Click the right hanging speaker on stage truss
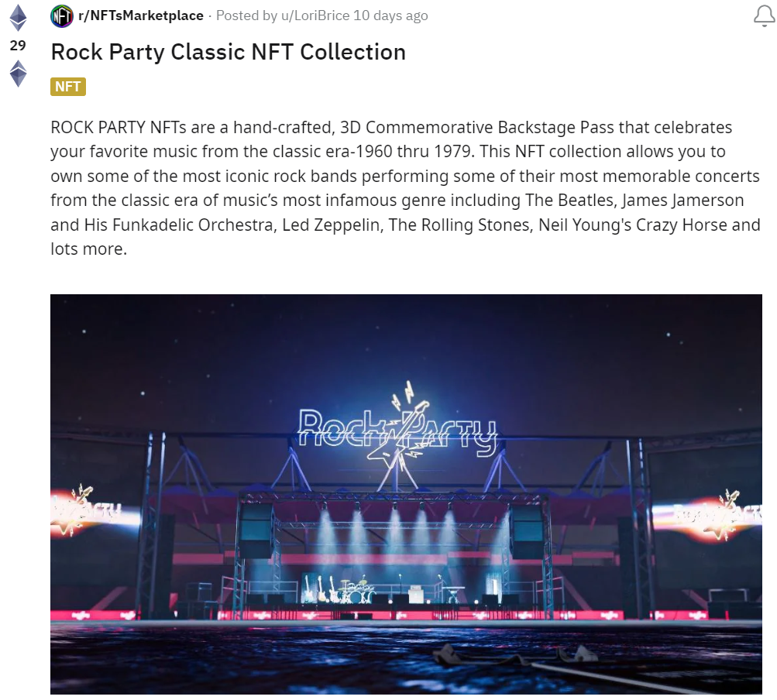This screenshot has width=777, height=700. [527, 530]
